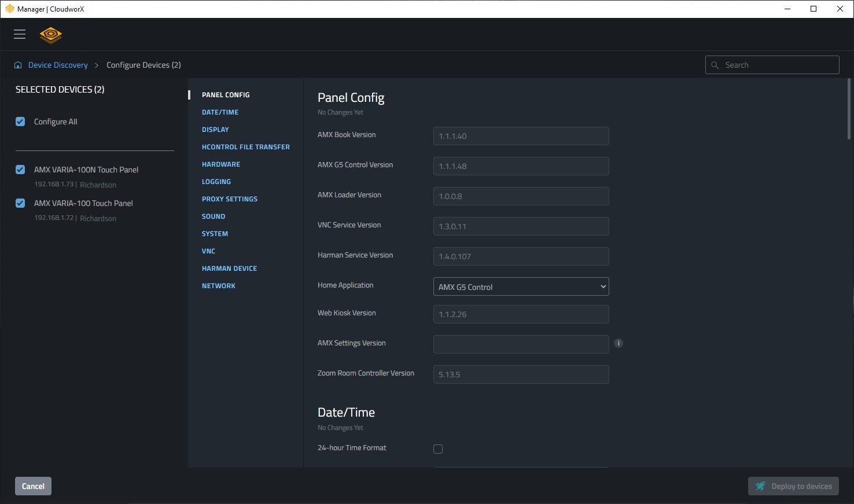The width and height of the screenshot is (854, 504).
Task: Click the 24-hour Time Format label
Action: coord(352,448)
